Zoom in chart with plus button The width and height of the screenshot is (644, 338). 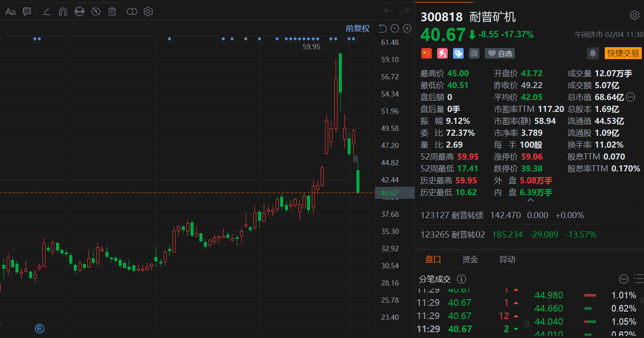tap(407, 29)
